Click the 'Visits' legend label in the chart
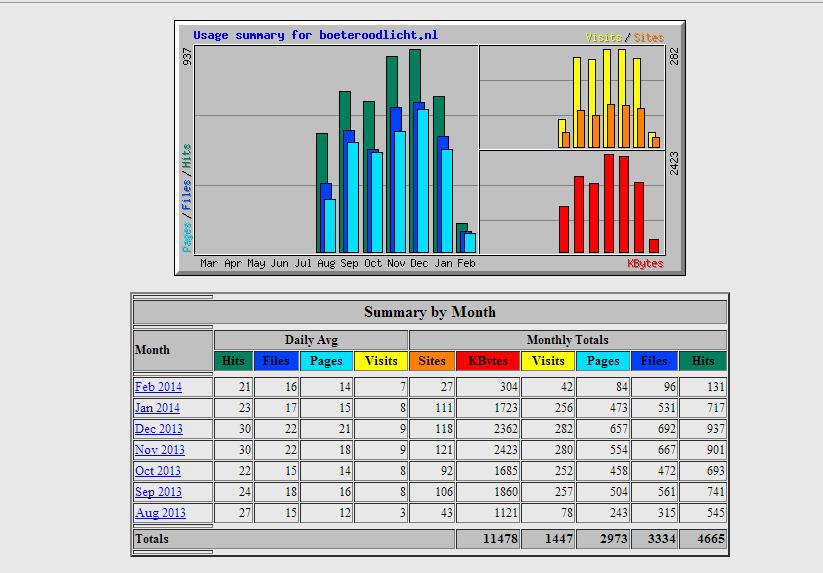This screenshot has height=573, width=823. coord(604,37)
